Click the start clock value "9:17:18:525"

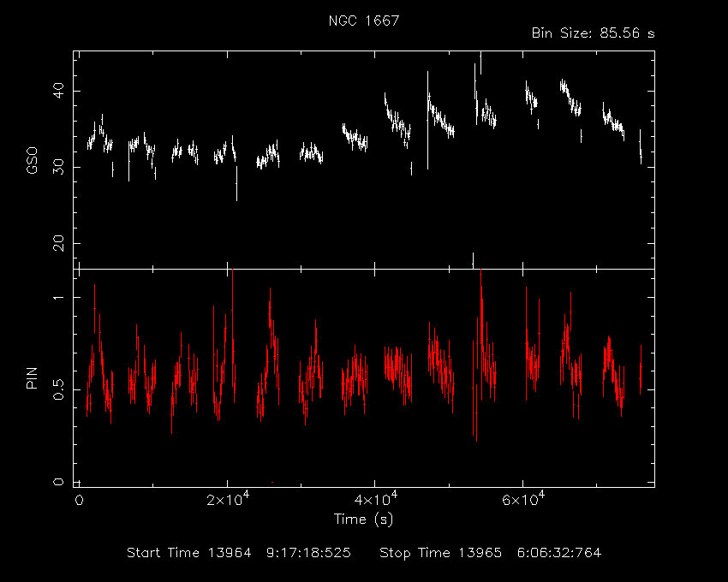click(308, 553)
